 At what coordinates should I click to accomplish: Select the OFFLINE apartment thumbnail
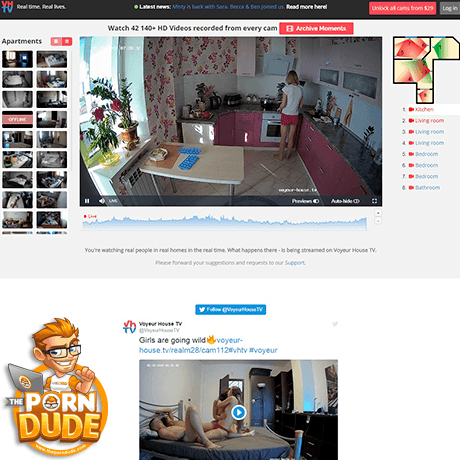[x=17, y=119]
